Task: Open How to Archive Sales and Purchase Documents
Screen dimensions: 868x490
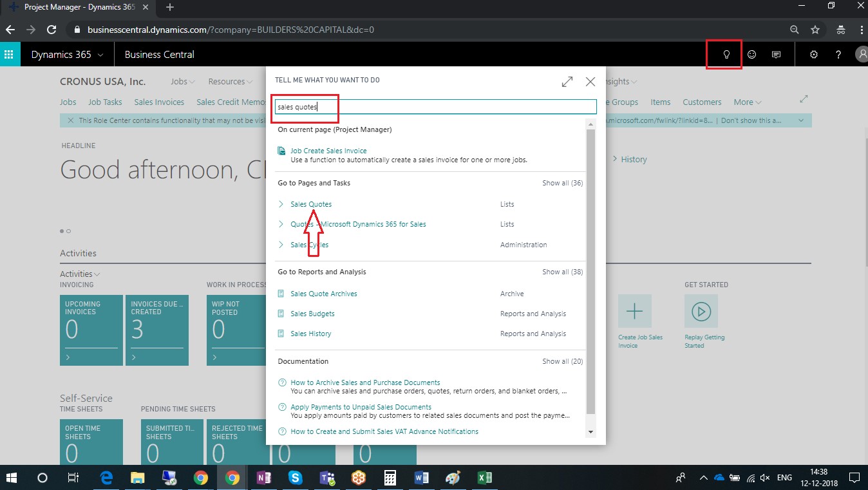Action: [365, 382]
